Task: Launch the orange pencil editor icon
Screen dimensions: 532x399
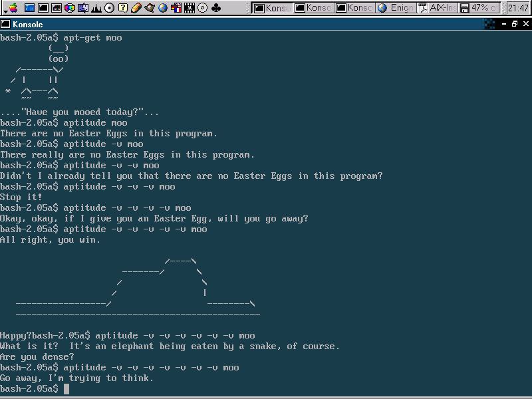Action: click(x=136, y=7)
